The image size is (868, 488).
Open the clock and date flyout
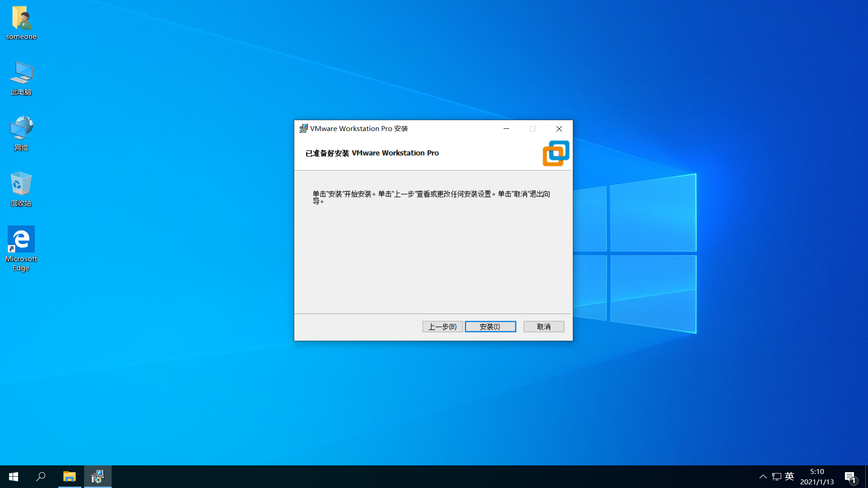[x=816, y=477]
